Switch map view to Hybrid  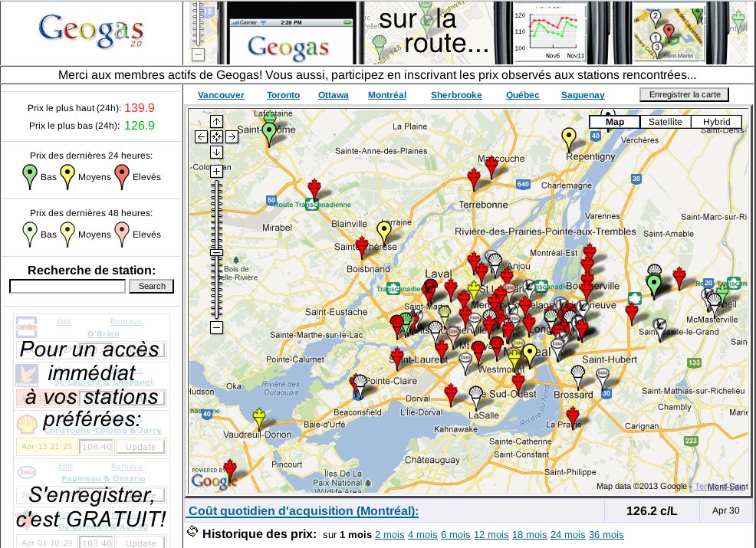(716, 122)
